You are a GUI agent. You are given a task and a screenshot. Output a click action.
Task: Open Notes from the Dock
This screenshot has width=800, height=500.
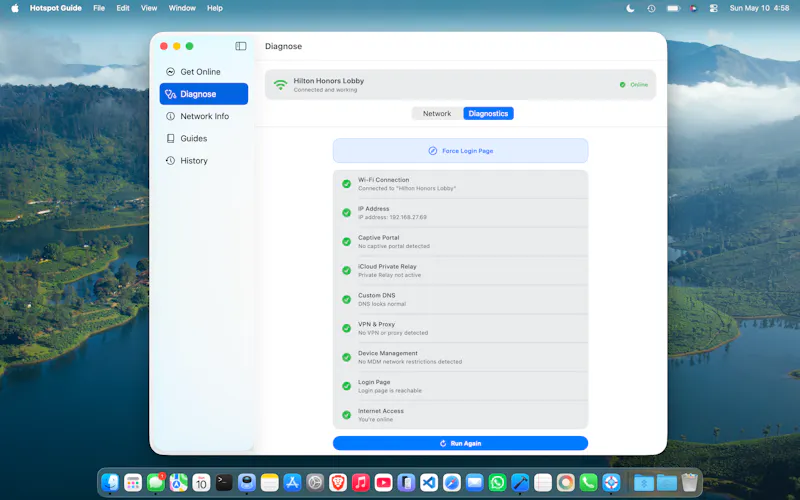coord(269,482)
